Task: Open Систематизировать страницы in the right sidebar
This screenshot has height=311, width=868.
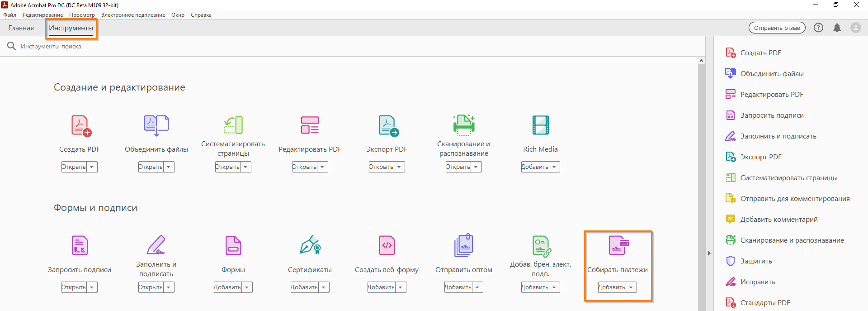Action: point(782,178)
